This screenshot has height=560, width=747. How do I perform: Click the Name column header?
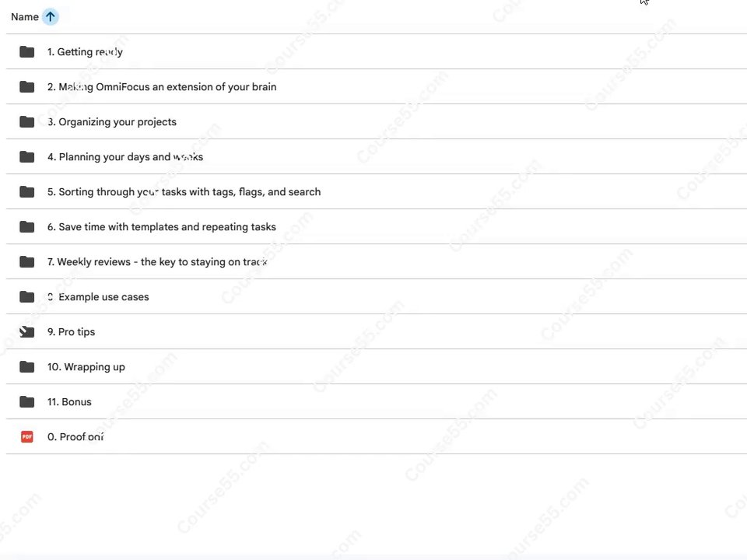click(25, 16)
